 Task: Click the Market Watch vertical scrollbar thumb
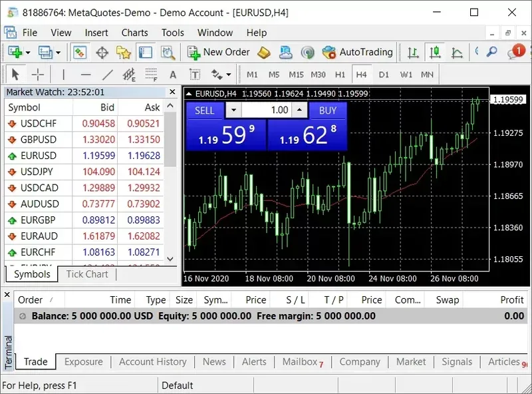click(170, 139)
